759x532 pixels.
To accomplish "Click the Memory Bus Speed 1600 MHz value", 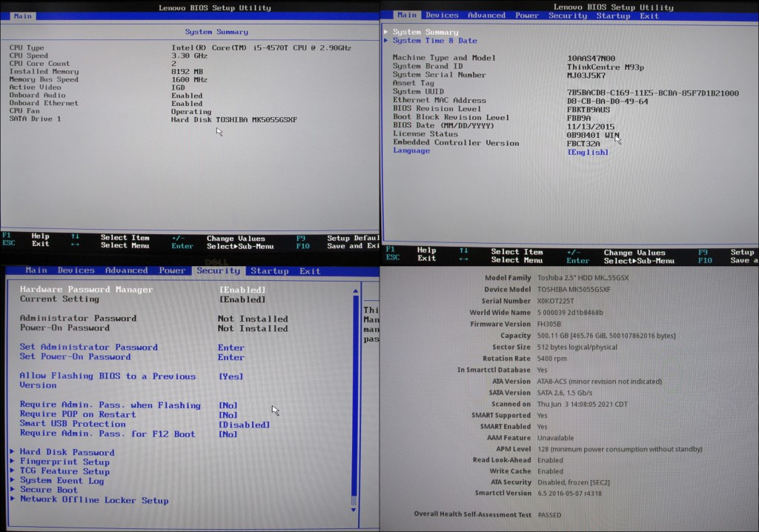I will 189,80.
